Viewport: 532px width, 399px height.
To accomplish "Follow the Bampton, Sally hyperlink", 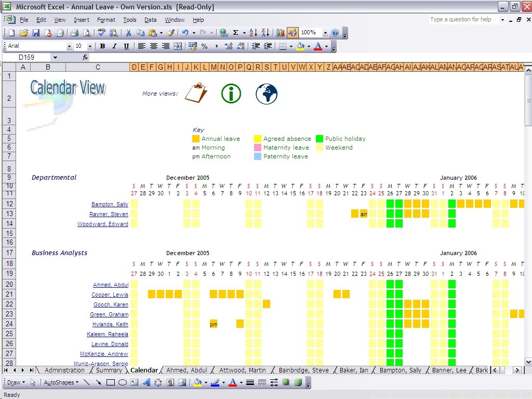I will click(110, 204).
